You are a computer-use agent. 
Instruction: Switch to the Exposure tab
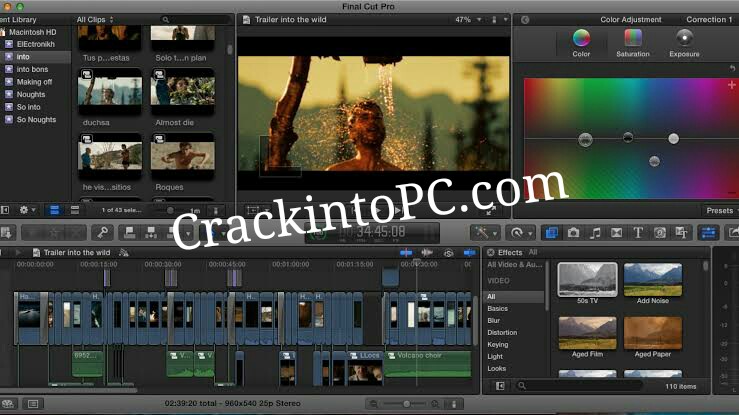click(x=684, y=43)
